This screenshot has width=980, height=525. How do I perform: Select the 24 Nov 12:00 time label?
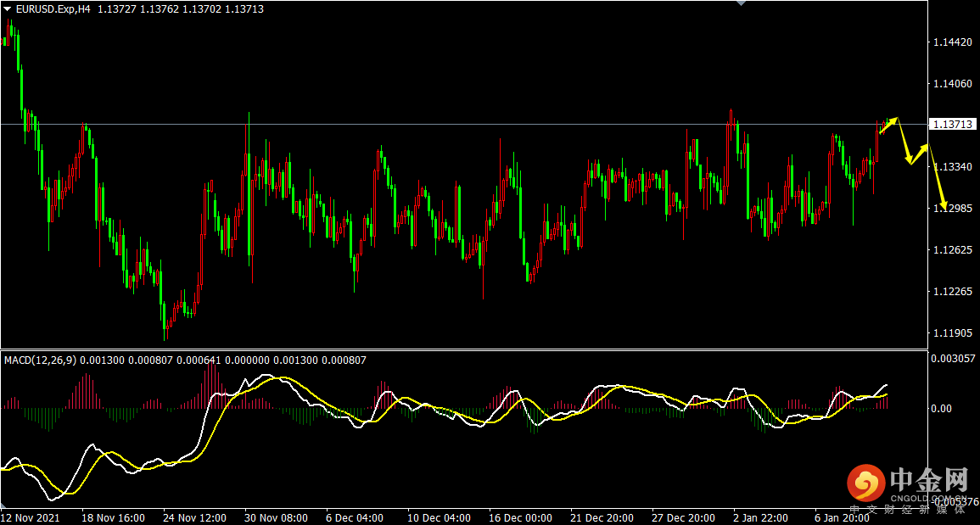[x=194, y=517]
